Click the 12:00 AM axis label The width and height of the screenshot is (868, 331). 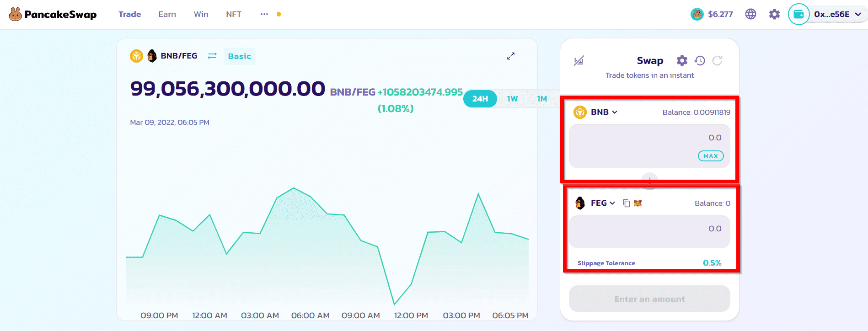point(209,315)
